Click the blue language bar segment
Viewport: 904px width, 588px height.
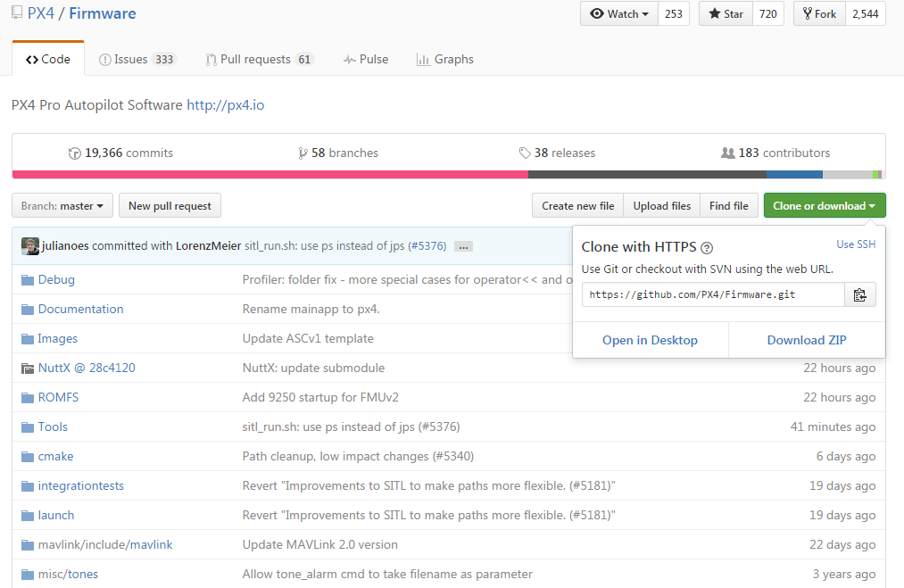pyautogui.click(x=794, y=175)
